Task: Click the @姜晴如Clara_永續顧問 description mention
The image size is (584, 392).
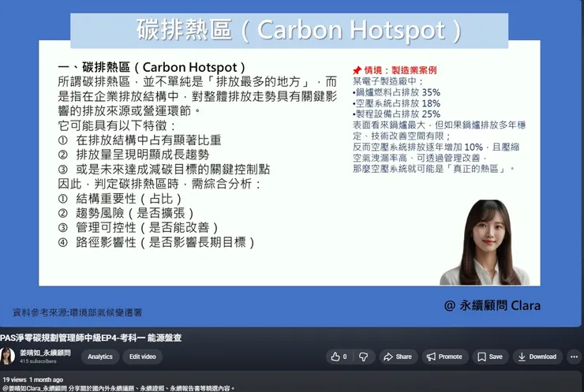Action: pyautogui.click(x=33, y=388)
